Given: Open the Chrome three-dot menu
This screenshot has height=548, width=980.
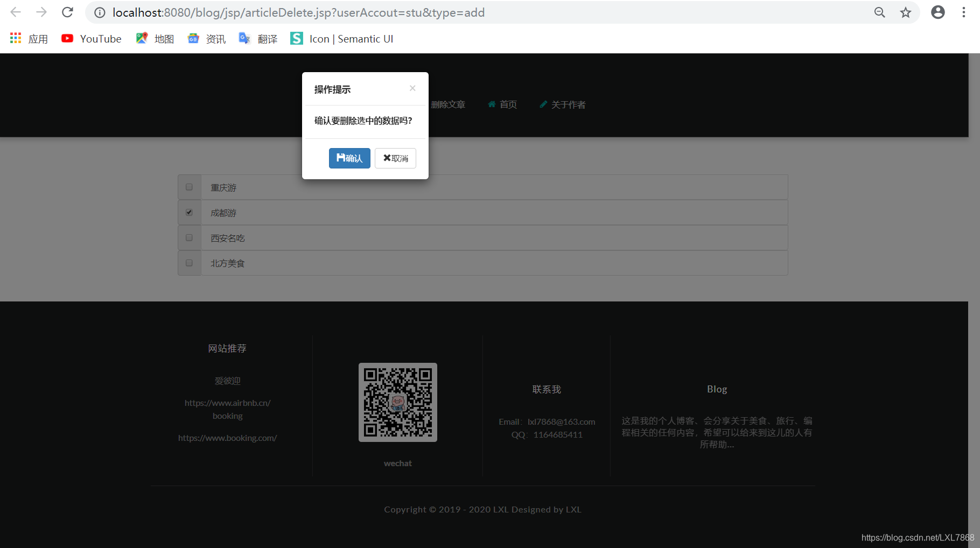Looking at the screenshot, I should (x=964, y=12).
